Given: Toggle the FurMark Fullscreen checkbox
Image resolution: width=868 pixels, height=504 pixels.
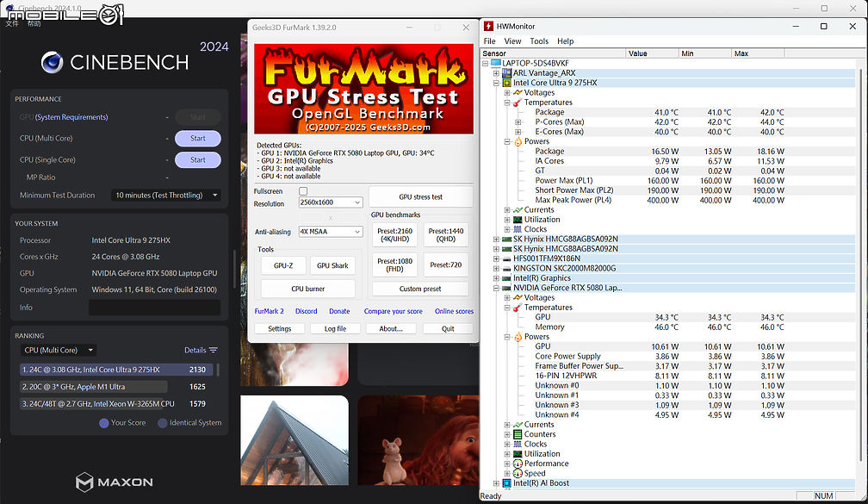Looking at the screenshot, I should (303, 191).
